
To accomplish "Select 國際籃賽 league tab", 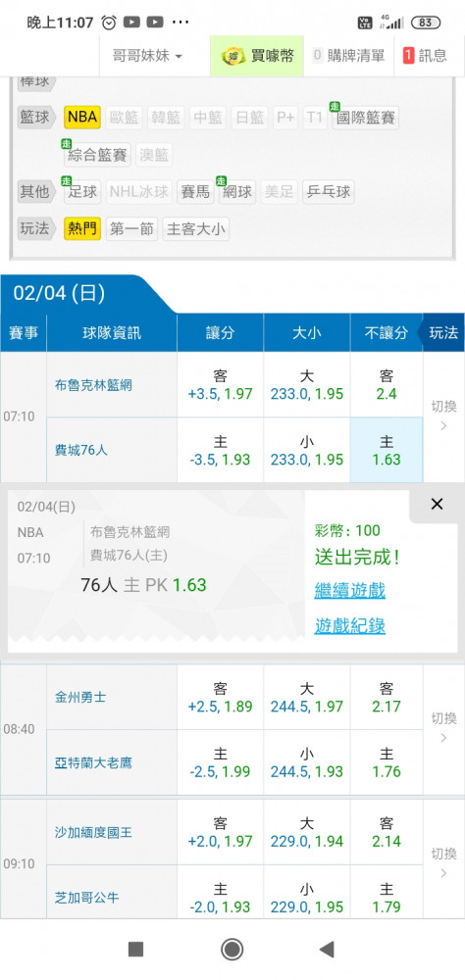I will [x=366, y=118].
